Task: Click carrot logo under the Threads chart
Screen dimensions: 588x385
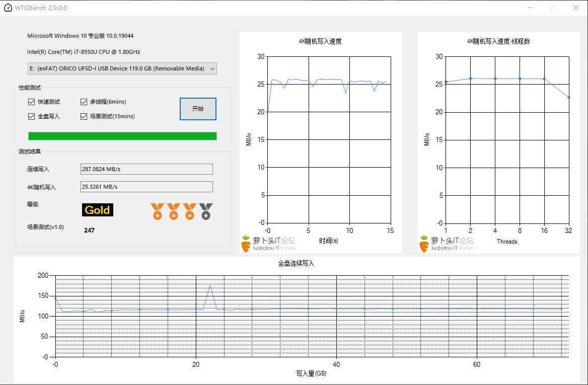Action: click(x=424, y=244)
